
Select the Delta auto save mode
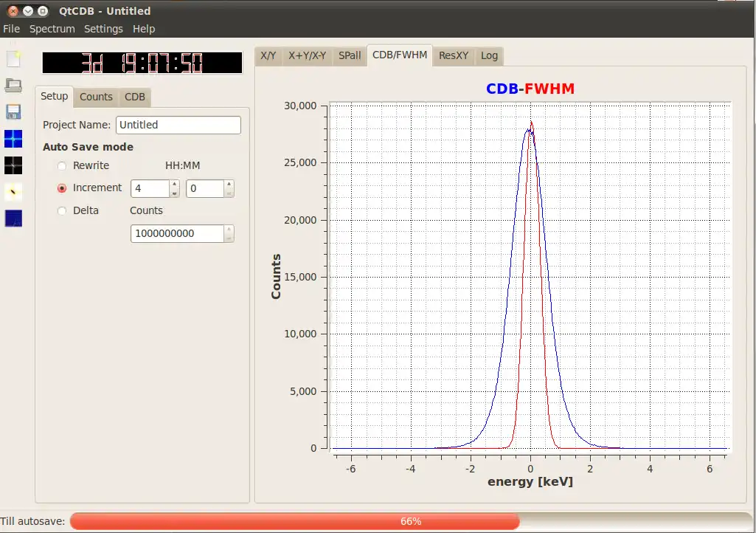tap(62, 211)
